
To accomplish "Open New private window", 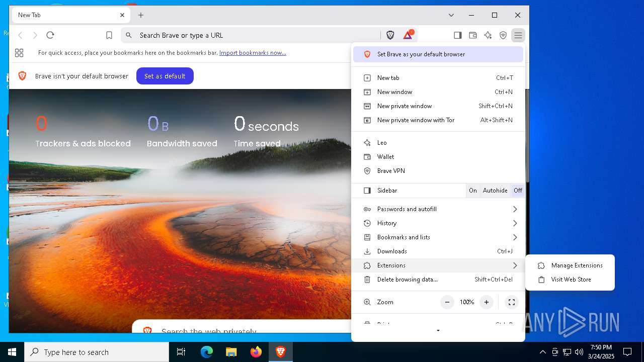I will [x=438, y=106].
